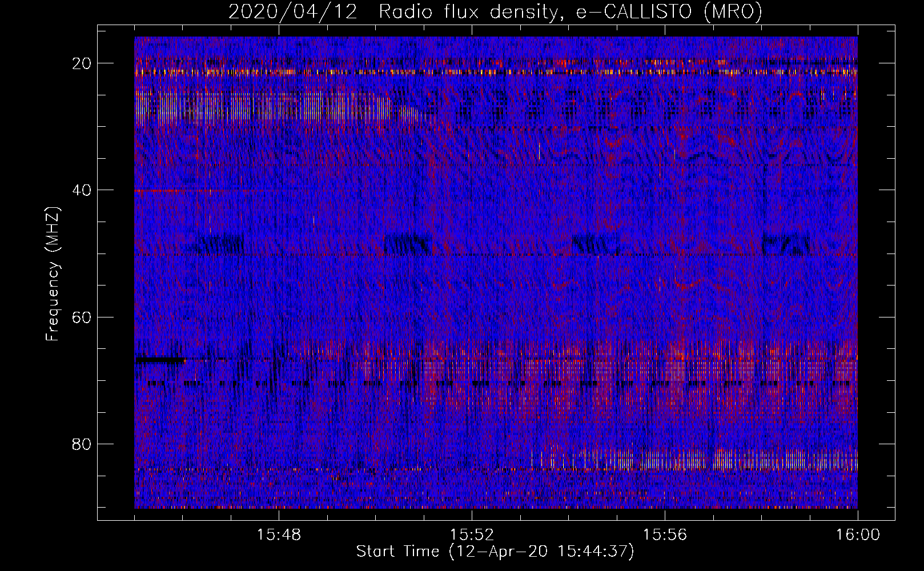Click the 16:00 time tick label

pyautogui.click(x=858, y=535)
